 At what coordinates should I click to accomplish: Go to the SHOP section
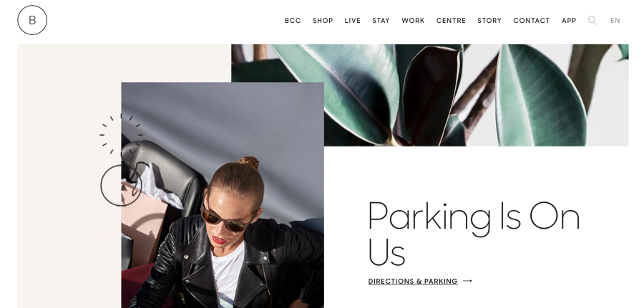(x=323, y=21)
